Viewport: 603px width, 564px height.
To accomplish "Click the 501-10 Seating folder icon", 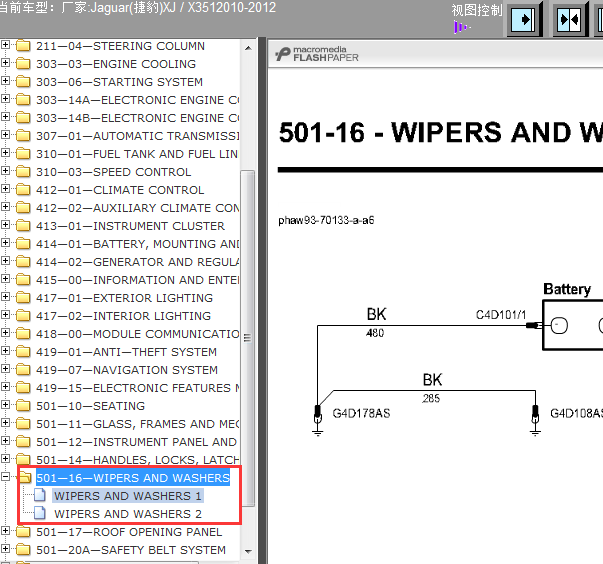I will click(x=23, y=406).
